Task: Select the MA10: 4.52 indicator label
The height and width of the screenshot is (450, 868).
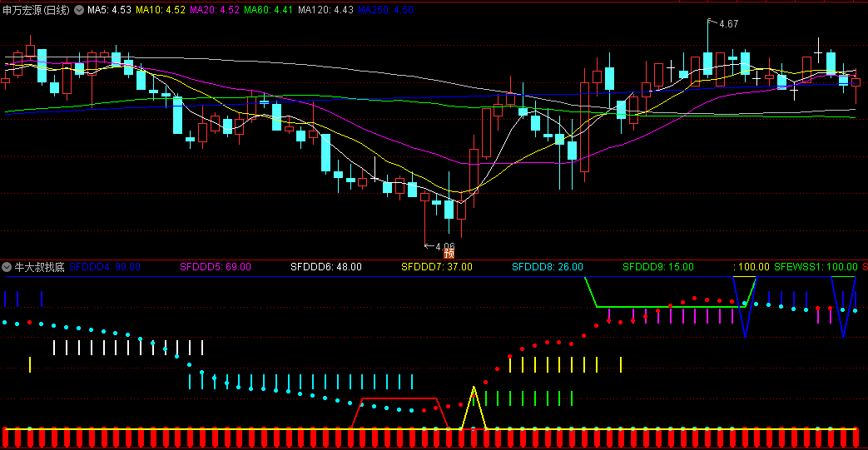Action: point(161,10)
